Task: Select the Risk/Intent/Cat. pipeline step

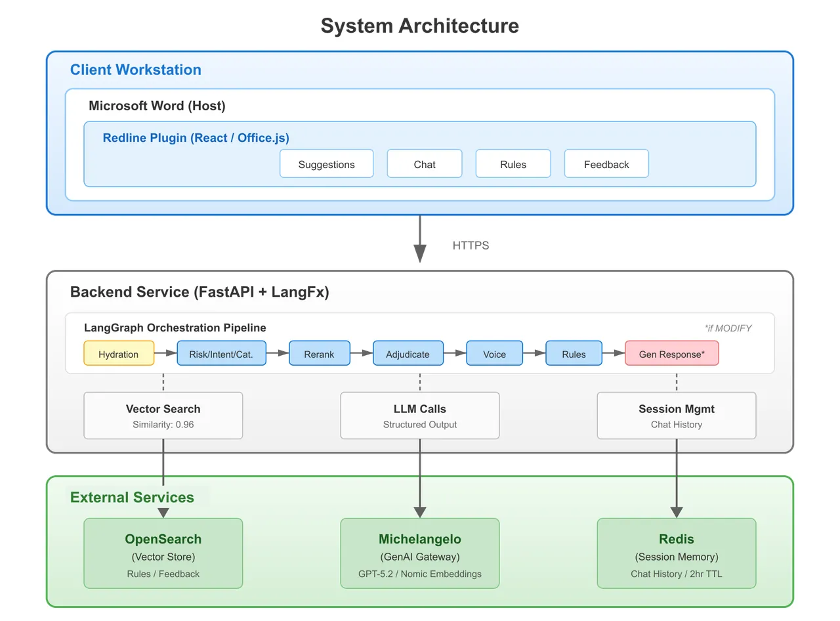Action: click(x=221, y=353)
